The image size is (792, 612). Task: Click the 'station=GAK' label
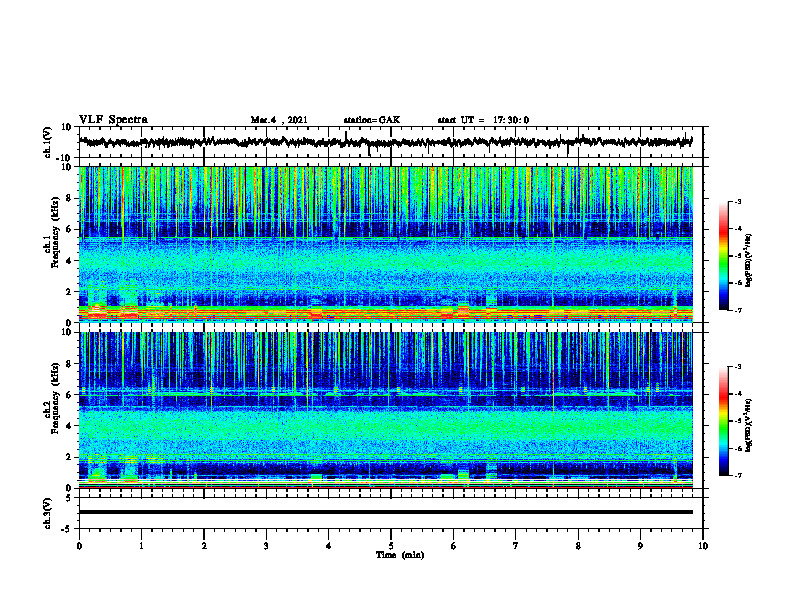click(x=372, y=120)
